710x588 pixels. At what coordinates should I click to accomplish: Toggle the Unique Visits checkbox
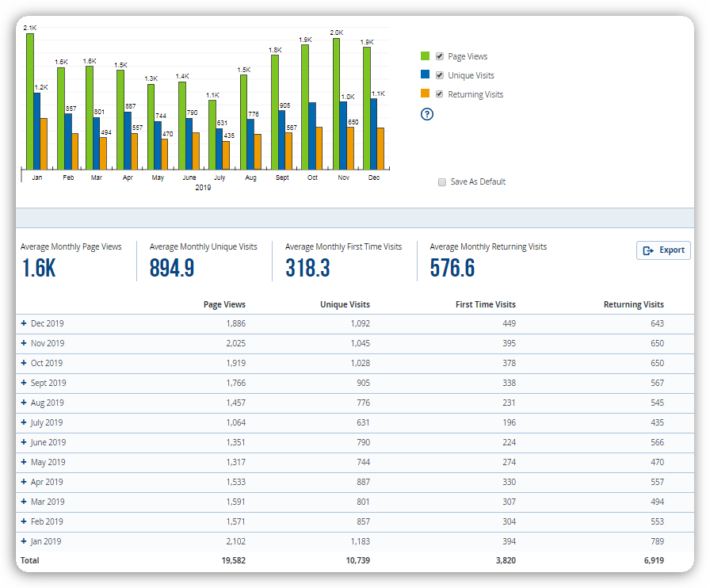click(440, 75)
